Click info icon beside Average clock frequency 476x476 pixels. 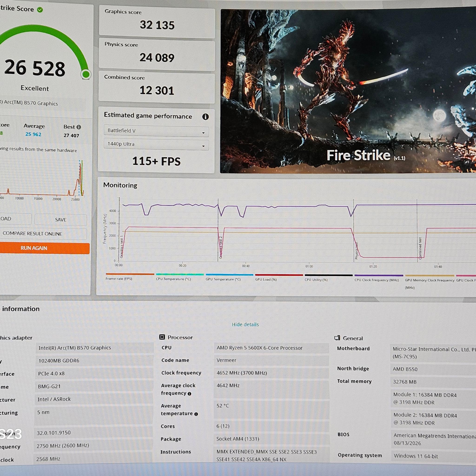(x=189, y=394)
